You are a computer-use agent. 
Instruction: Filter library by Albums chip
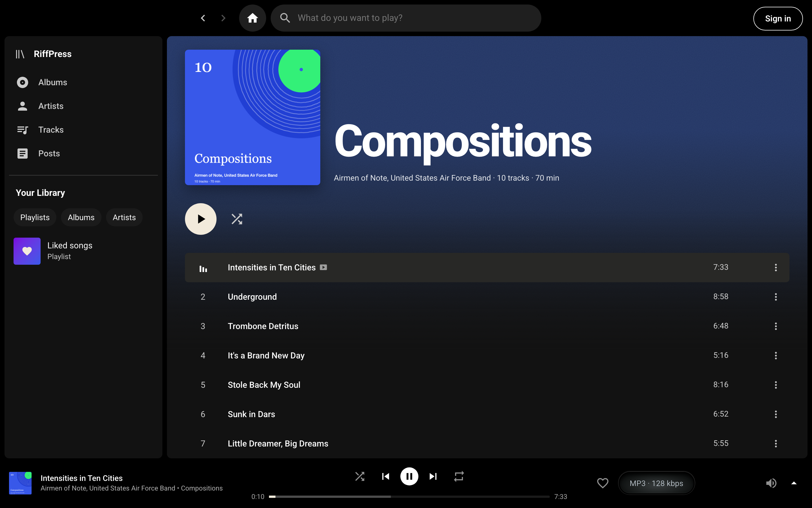click(x=81, y=217)
